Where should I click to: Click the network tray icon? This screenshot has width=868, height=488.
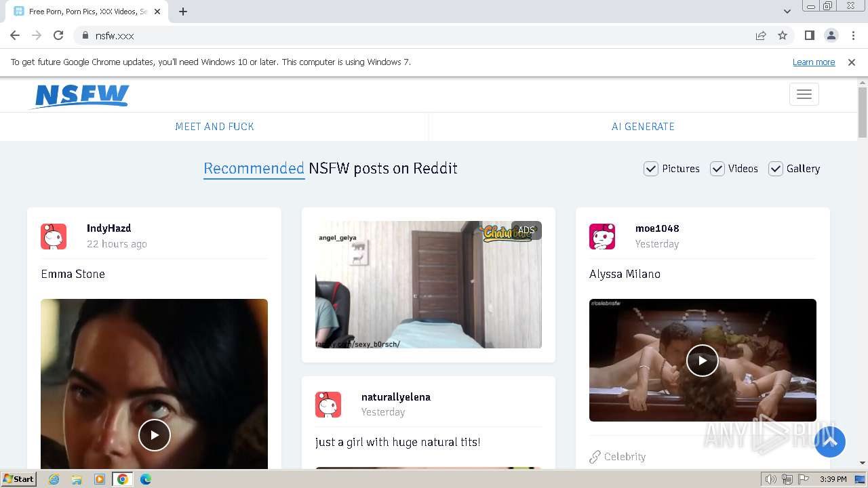tap(787, 479)
